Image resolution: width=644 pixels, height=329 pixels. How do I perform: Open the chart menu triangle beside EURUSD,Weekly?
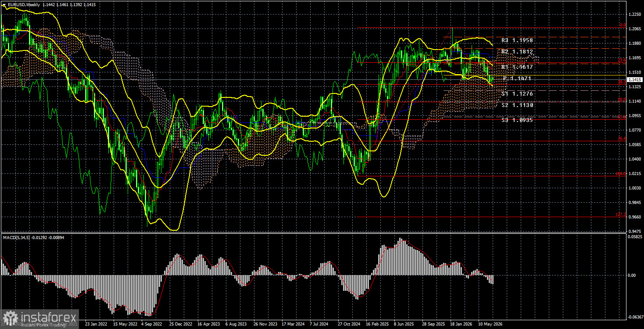(x=4, y=4)
